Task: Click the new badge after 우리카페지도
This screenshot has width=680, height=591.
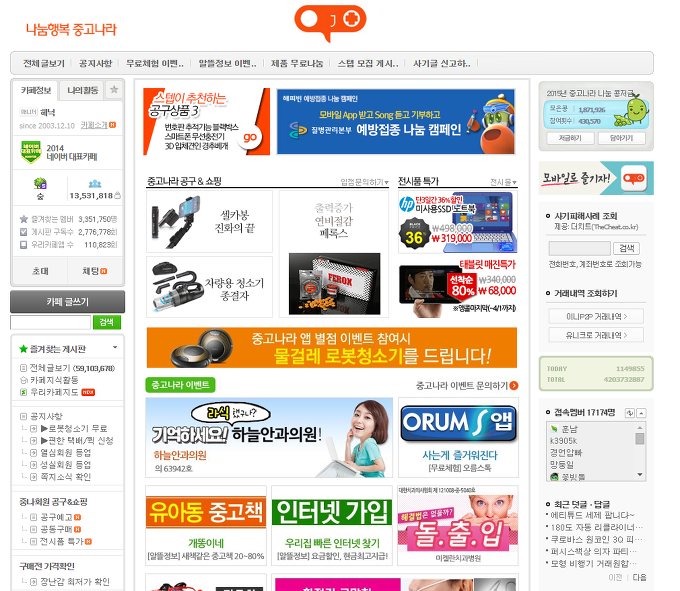Action: coord(88,392)
